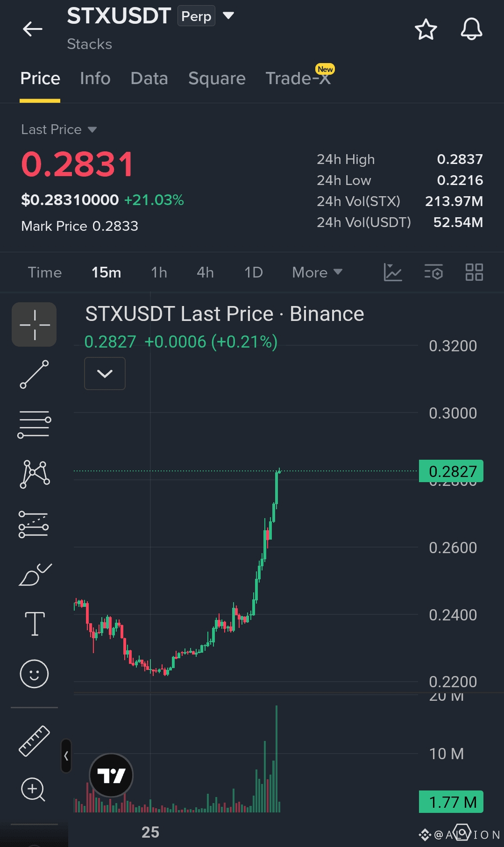Select the crosshair cursor tool
The height and width of the screenshot is (847, 504).
coord(34,325)
